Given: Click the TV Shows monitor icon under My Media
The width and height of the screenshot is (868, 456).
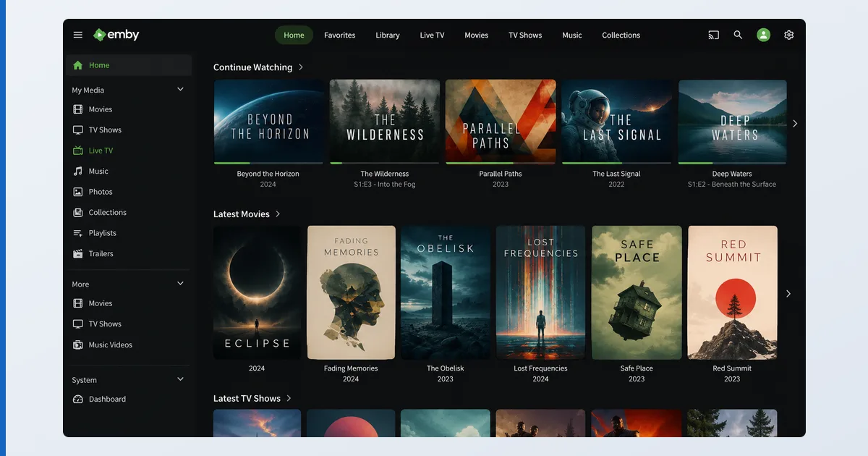Looking at the screenshot, I should coord(78,130).
